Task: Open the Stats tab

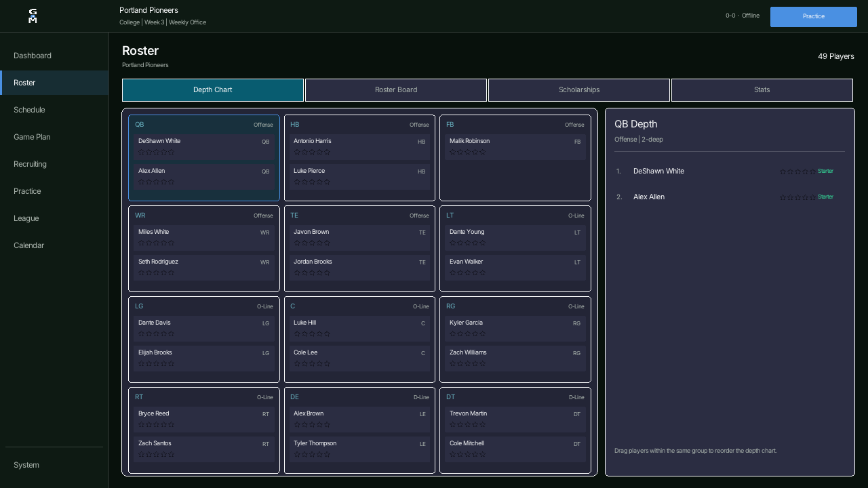Action: coord(762,90)
